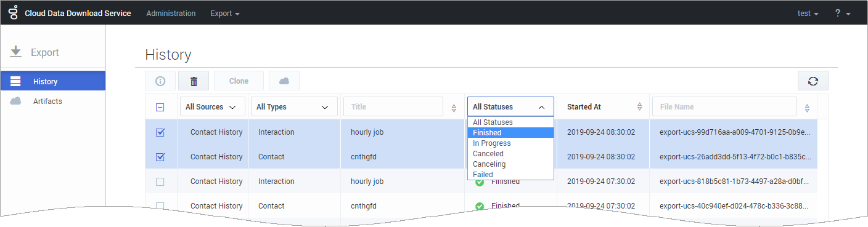Delete selected jobs with trash icon
The image size is (868, 227).
(194, 81)
